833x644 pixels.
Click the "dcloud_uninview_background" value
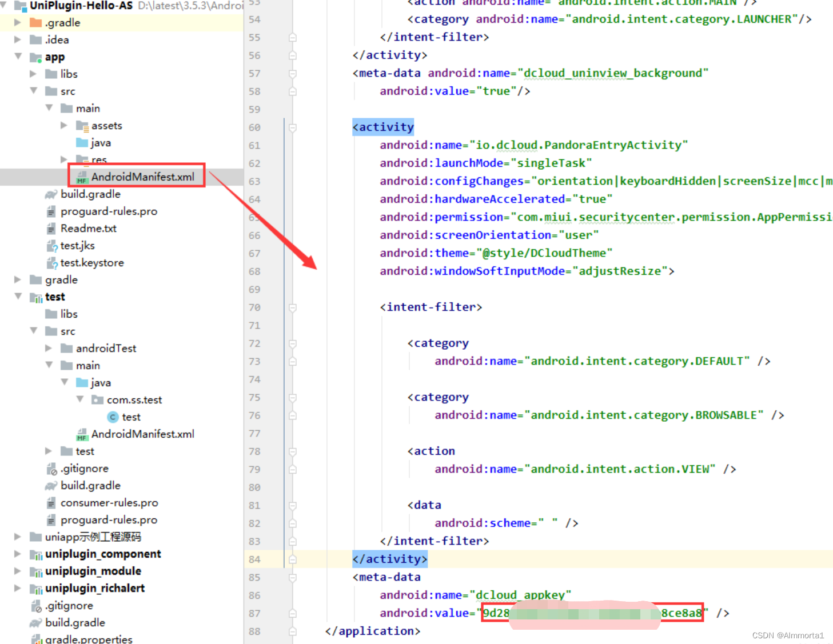tap(613, 74)
